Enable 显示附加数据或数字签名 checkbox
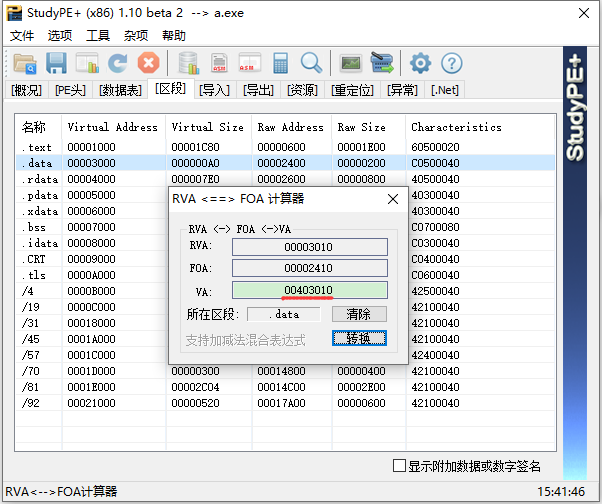This screenshot has width=602, height=504. coord(399,466)
